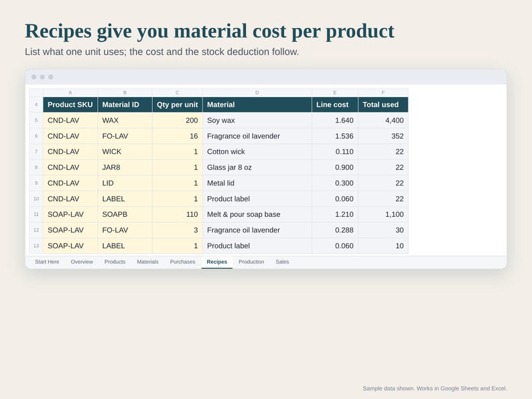Select row 11 number header
This screenshot has width=532, height=399.
click(x=36, y=214)
